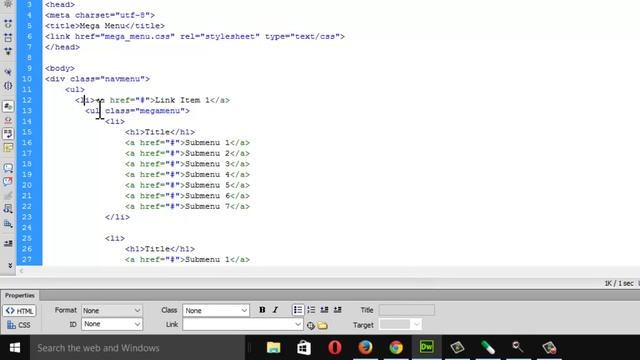This screenshot has height=360, width=640.
Task: Open the Recent Snippets icon
Action: (8, 209)
